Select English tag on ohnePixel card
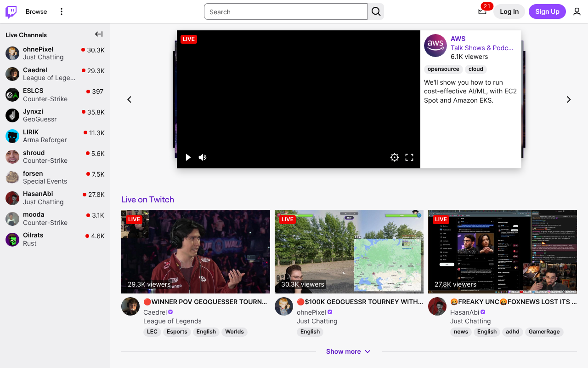Viewport: 588px width, 368px height. tap(310, 332)
